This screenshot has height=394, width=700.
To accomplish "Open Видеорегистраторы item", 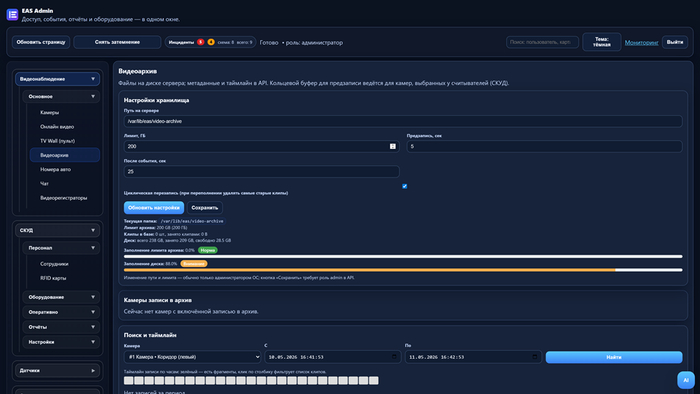I will pyautogui.click(x=65, y=198).
